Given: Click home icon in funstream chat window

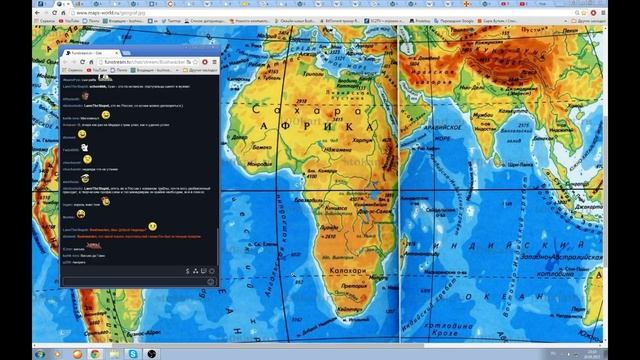Looking at the screenshot, I should [x=91, y=62].
